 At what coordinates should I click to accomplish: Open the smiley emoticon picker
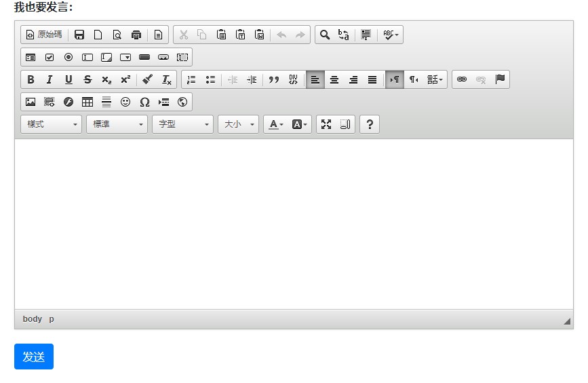[x=125, y=102]
